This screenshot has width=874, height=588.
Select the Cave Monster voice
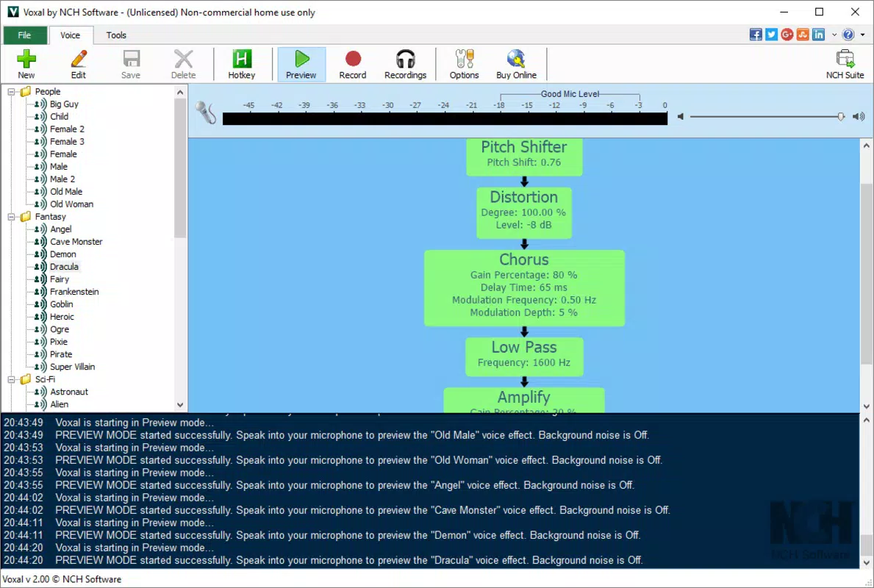pyautogui.click(x=76, y=242)
